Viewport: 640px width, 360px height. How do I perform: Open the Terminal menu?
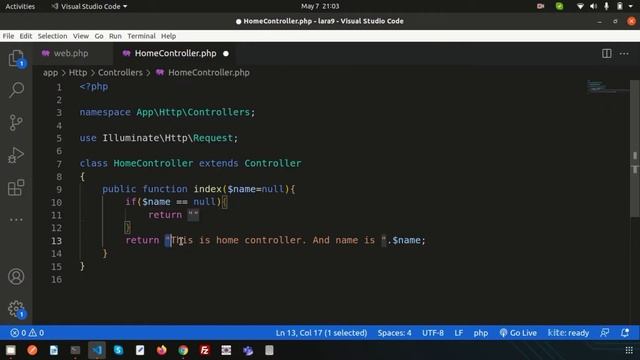coord(141,36)
